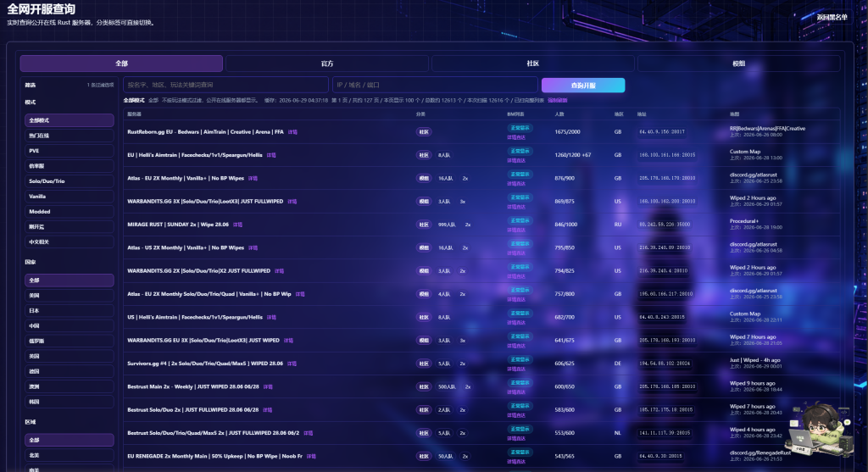This screenshot has width=868, height=472.
Task: Click 社区 badge on RustReborn.gg row
Action: [x=424, y=131]
